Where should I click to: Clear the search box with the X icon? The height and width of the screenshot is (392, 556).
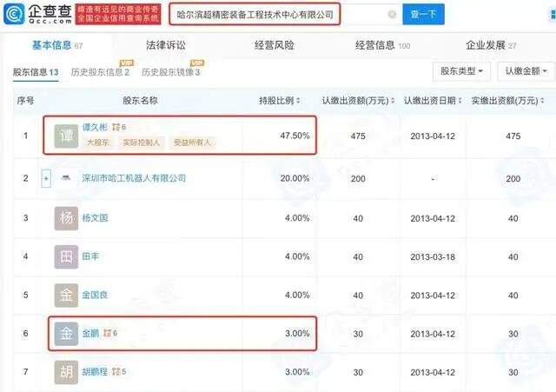(x=392, y=15)
